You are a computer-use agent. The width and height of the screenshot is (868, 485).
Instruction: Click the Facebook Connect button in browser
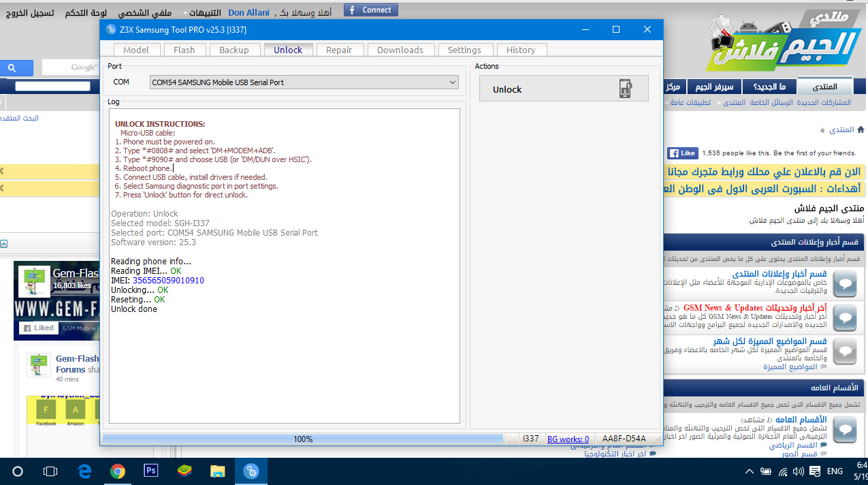(x=371, y=10)
